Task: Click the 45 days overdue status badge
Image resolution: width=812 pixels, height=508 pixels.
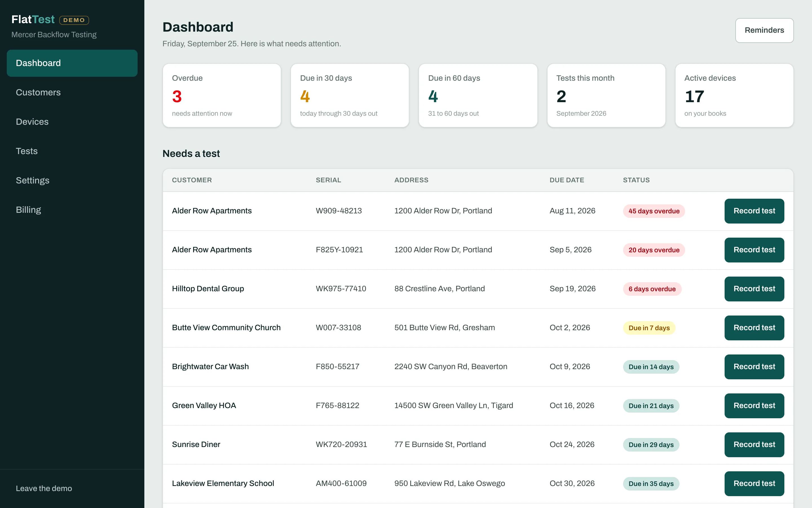Action: [654, 211]
